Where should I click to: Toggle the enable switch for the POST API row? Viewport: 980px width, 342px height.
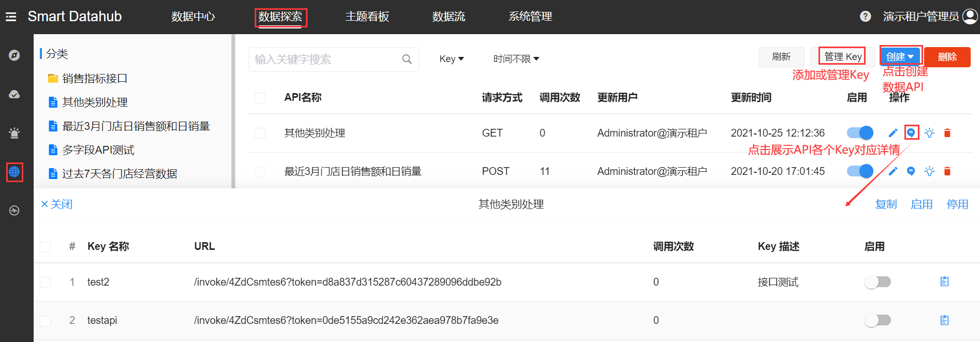click(x=860, y=171)
